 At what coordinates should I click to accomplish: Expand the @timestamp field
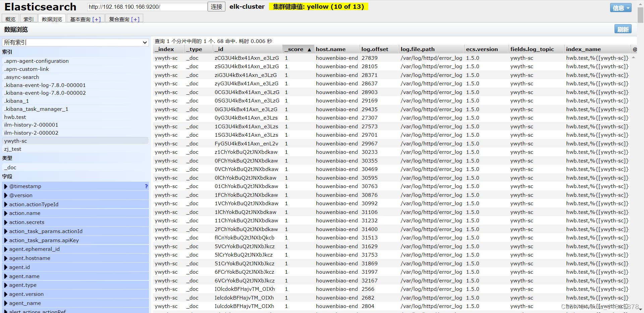coord(6,186)
